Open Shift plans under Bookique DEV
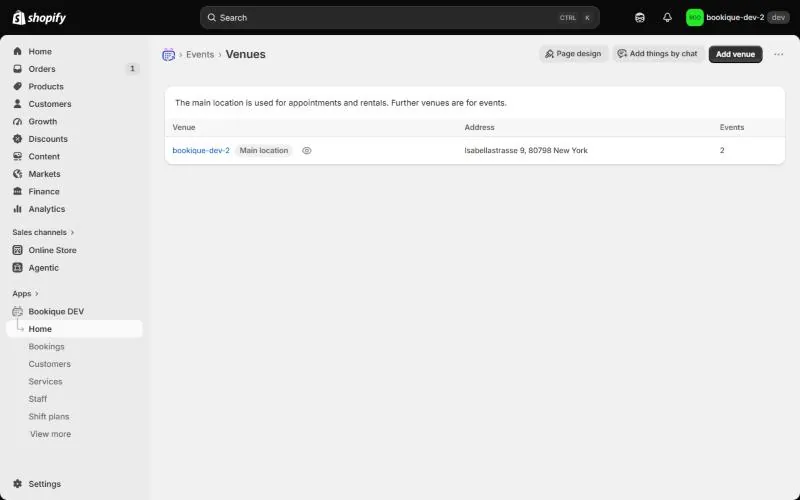800x500 pixels. 74,416
